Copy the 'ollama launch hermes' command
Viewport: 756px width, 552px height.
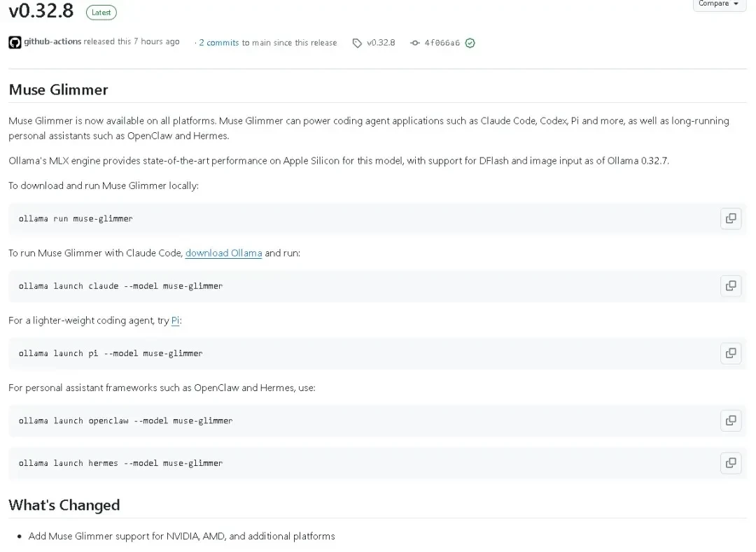point(730,463)
